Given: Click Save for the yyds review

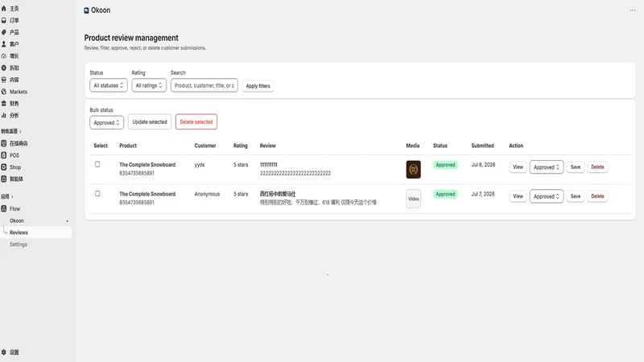Looking at the screenshot, I should [x=576, y=167].
